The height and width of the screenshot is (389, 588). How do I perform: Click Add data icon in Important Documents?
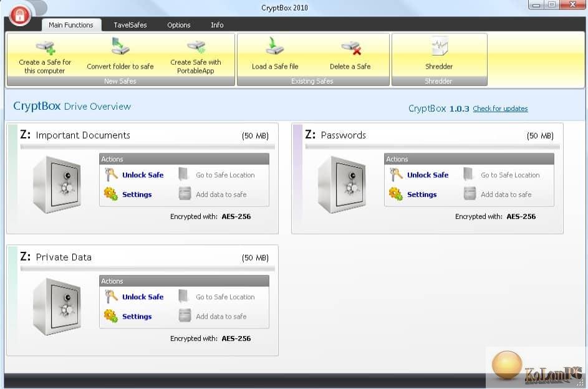point(185,194)
